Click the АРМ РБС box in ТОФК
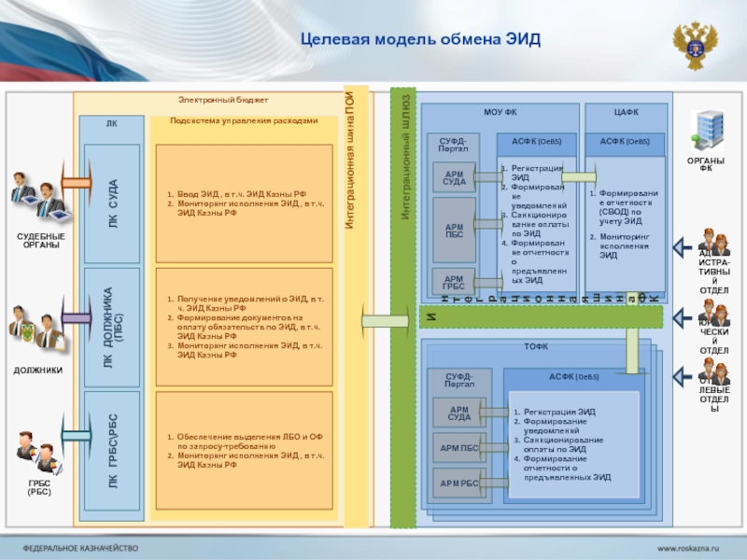The width and height of the screenshot is (747, 560). pos(459,483)
